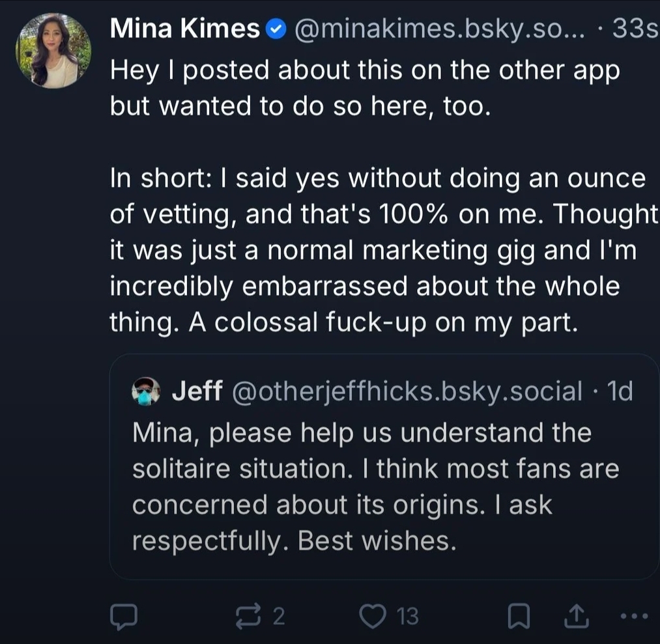
Task: Click the like count number 13
Action: tap(408, 616)
